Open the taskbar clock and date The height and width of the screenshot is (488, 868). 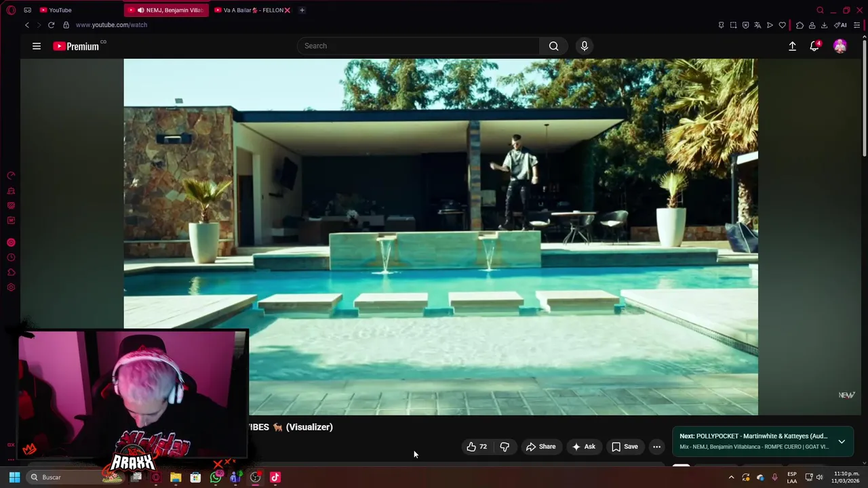click(x=846, y=477)
